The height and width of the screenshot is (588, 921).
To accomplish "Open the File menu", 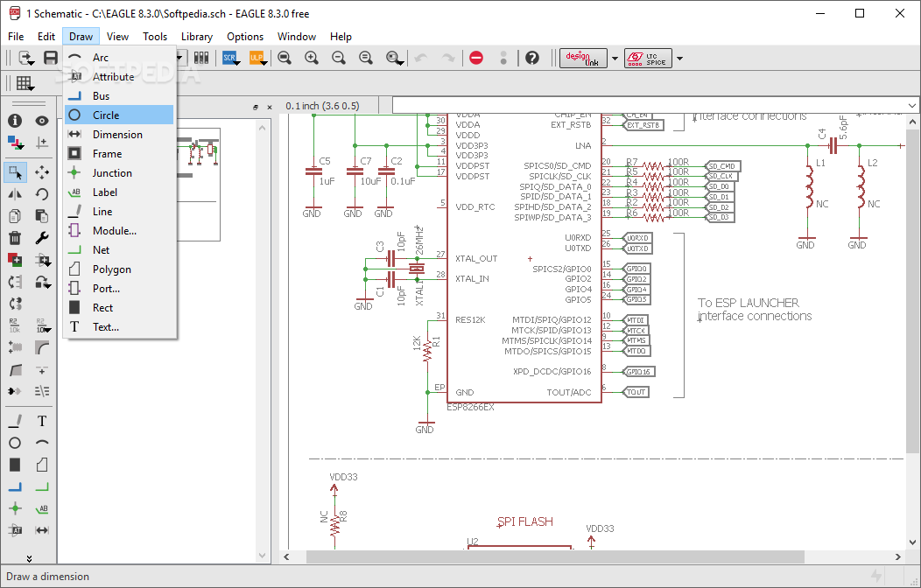I will pyautogui.click(x=16, y=37).
